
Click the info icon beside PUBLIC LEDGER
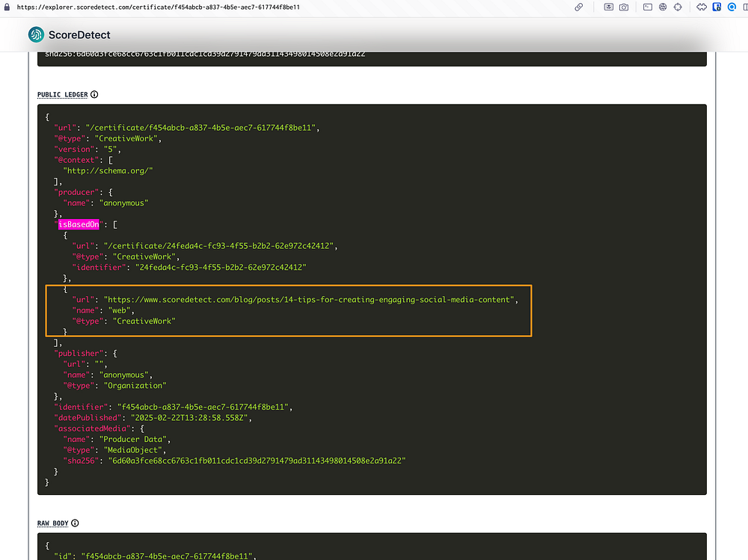click(94, 94)
